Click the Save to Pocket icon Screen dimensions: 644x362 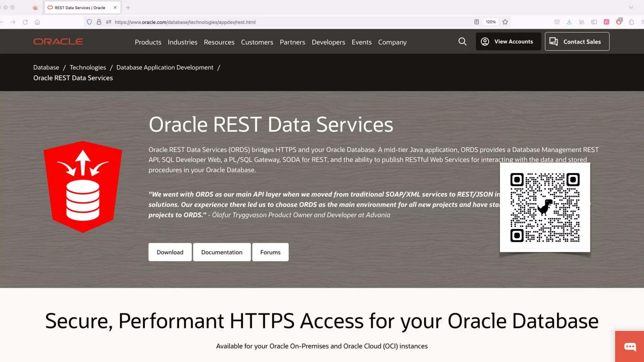point(557,22)
